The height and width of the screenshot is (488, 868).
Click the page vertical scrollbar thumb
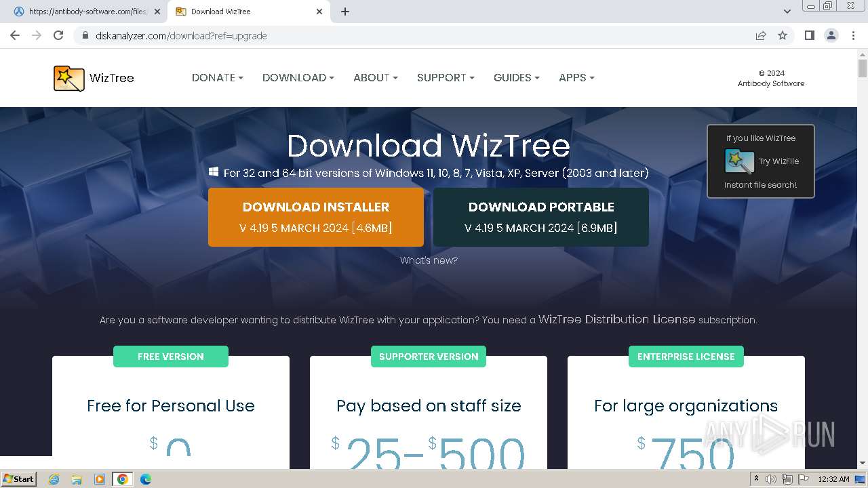coord(863,68)
